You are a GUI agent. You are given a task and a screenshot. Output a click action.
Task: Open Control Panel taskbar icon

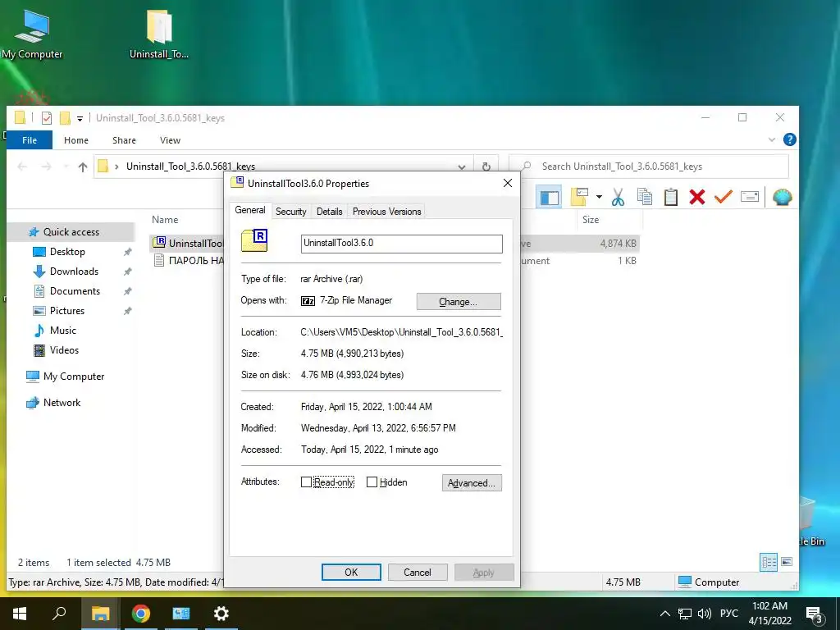[181, 614]
